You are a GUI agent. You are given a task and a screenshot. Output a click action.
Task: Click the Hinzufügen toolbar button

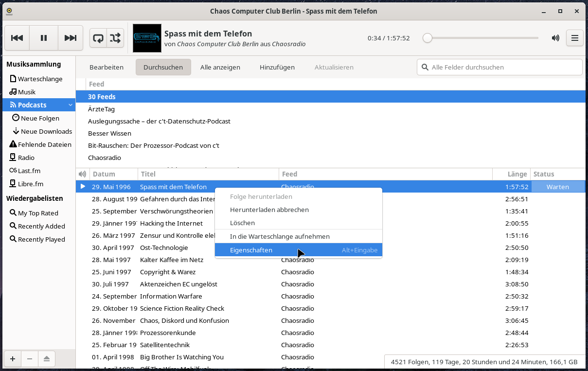pyautogui.click(x=277, y=67)
